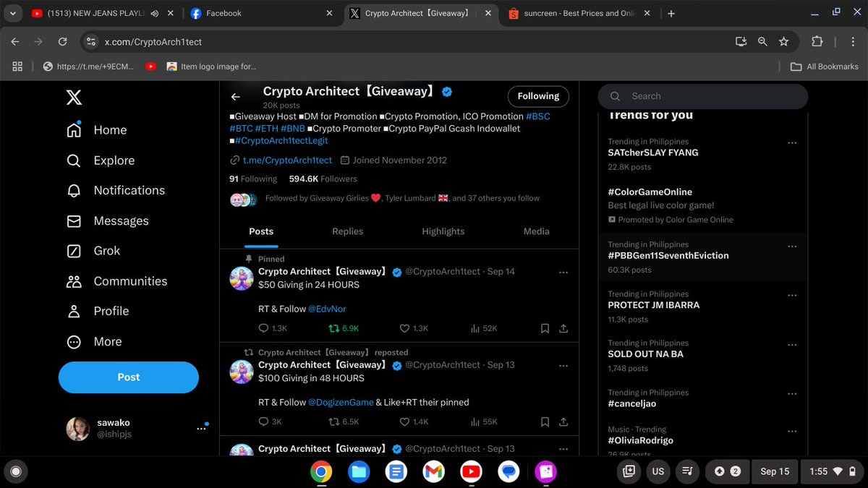Click the profile back arrow

[235, 97]
